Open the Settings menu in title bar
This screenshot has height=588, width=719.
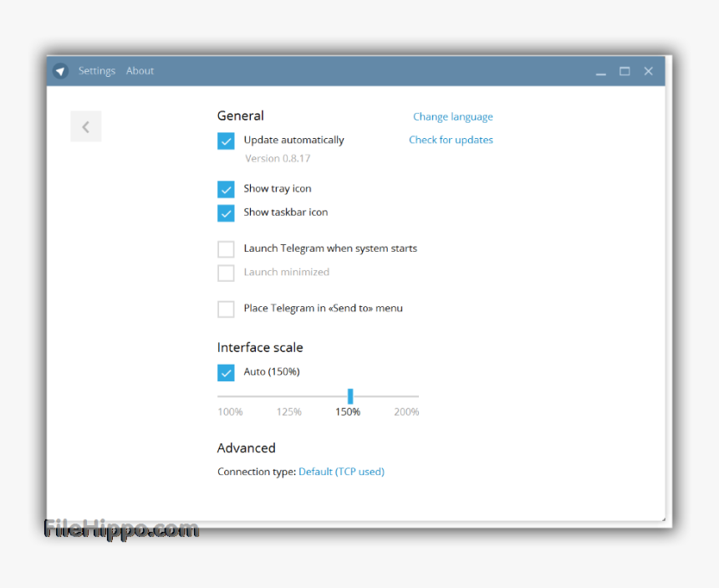tap(97, 71)
